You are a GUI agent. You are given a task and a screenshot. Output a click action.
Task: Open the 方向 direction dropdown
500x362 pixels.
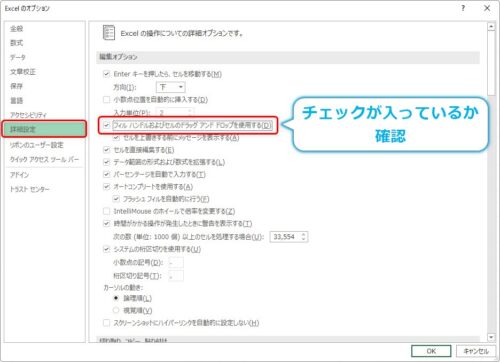[170, 87]
